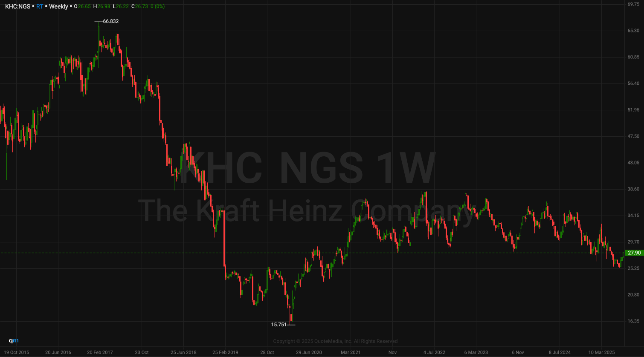Click the 10 Mar 2025 date label
This screenshot has width=644, height=357.
point(601,352)
